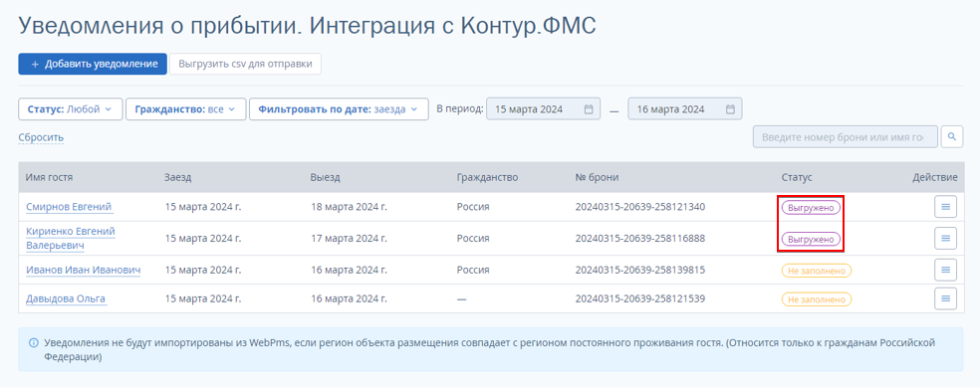Click the Статус column header
The image size is (980, 388).
click(x=797, y=177)
